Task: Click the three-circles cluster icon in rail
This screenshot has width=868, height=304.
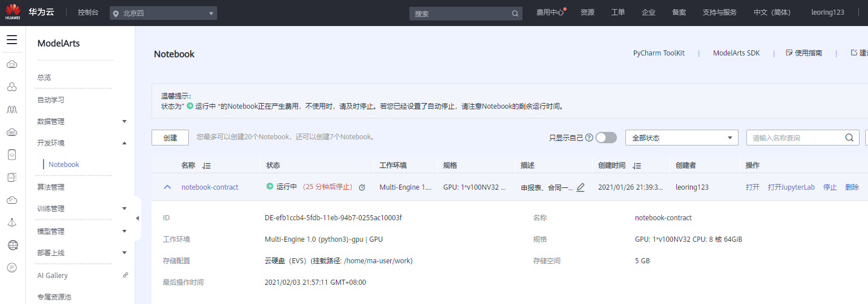Action: coord(12,87)
